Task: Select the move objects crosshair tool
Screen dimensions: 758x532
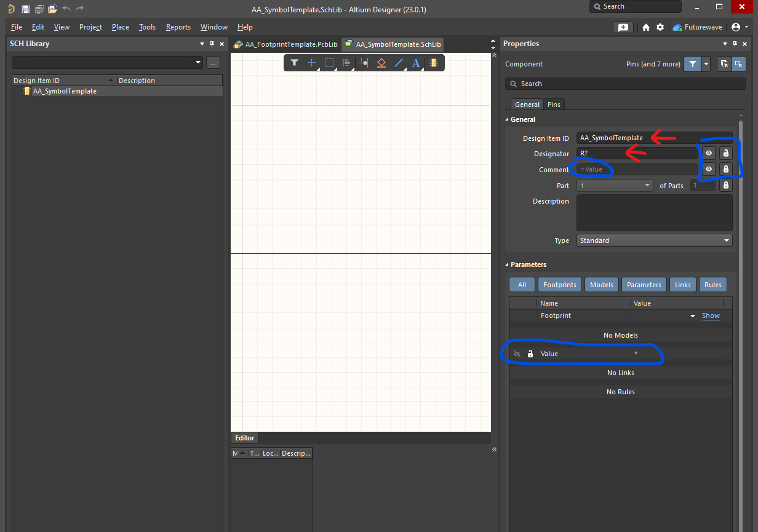Action: tap(312, 63)
